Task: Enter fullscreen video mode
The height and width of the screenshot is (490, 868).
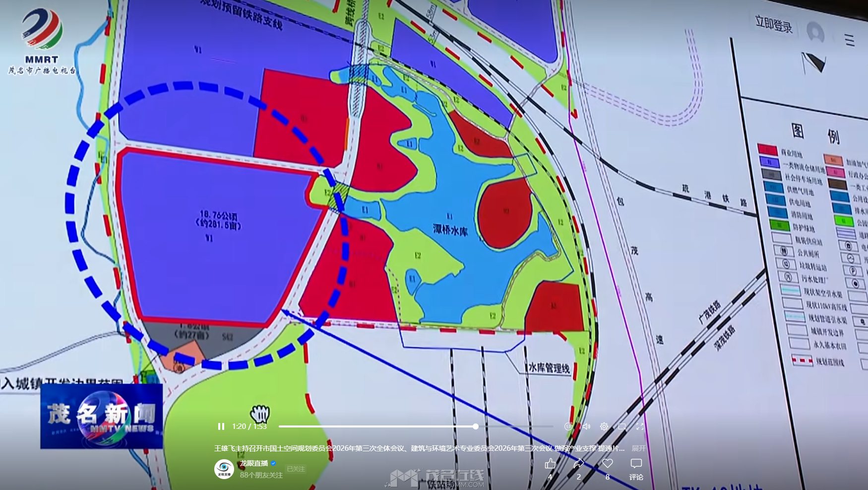Action: [x=640, y=426]
